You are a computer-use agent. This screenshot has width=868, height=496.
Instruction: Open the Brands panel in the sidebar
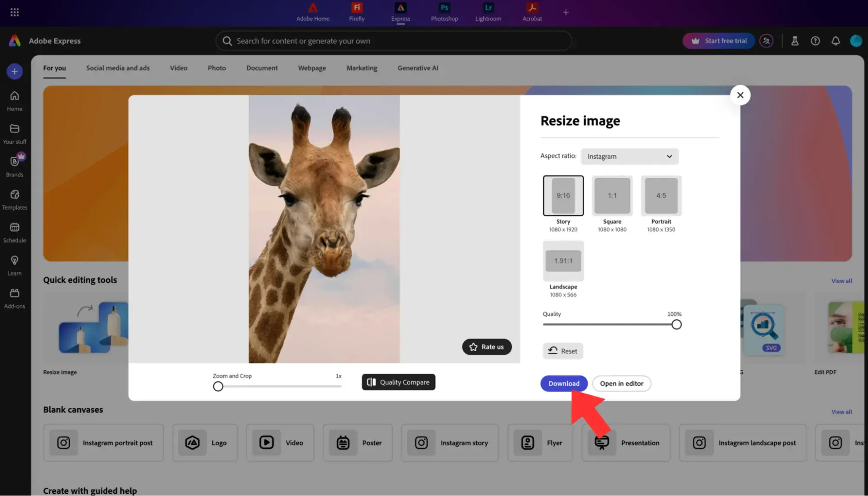point(14,166)
